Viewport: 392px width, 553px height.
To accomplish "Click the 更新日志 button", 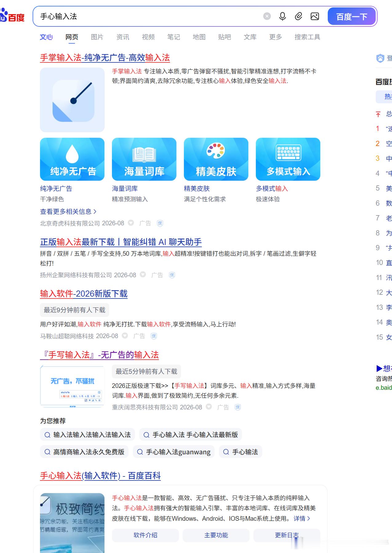I will tap(287, 535).
